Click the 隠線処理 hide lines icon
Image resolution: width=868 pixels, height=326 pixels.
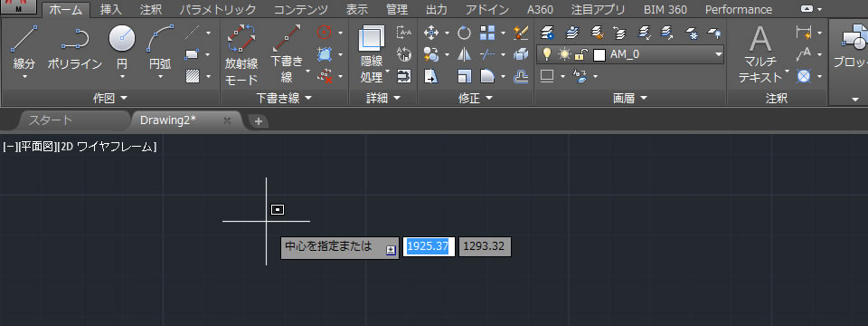(x=372, y=40)
